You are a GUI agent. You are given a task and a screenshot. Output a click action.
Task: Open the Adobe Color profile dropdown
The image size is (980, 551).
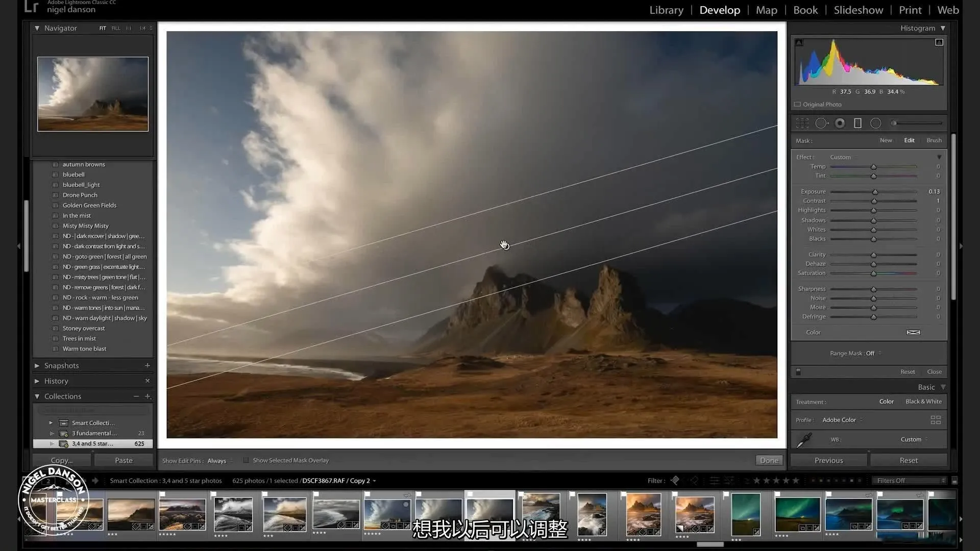coord(842,420)
